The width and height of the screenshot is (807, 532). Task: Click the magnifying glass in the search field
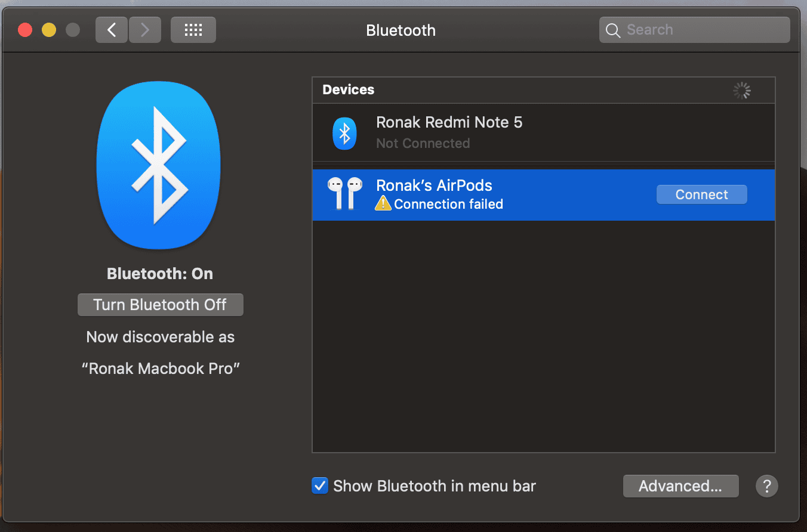pyautogui.click(x=613, y=29)
